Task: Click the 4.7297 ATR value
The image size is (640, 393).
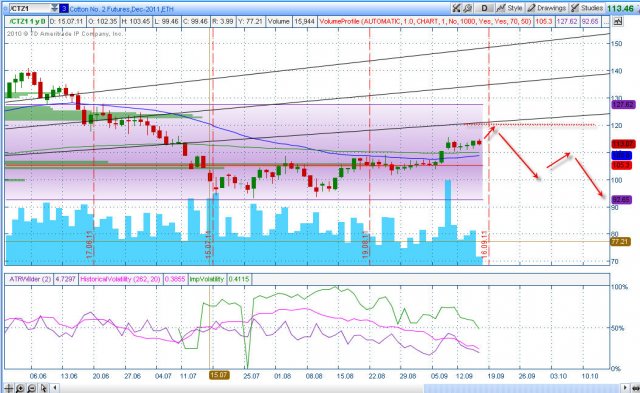Action: point(65,279)
